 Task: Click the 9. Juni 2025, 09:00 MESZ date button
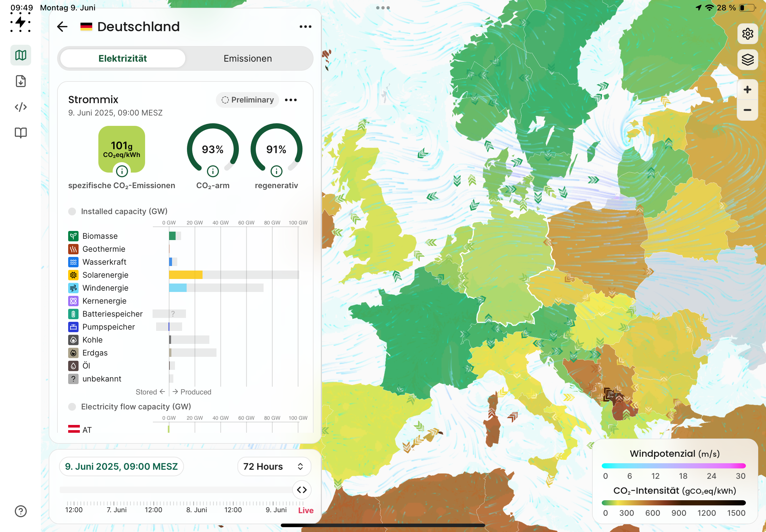pyautogui.click(x=121, y=466)
